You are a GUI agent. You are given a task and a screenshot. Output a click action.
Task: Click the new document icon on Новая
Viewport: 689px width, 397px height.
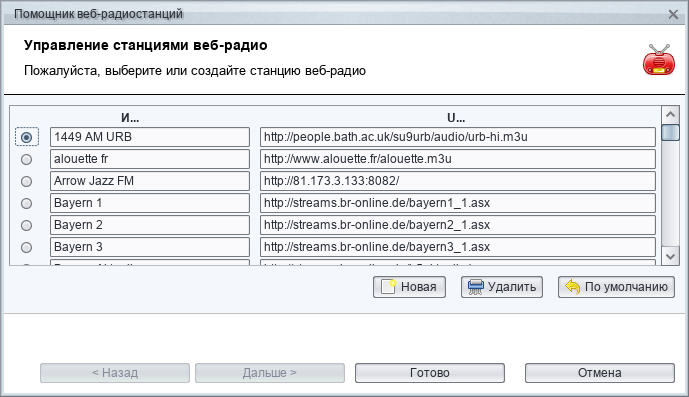coord(388,287)
